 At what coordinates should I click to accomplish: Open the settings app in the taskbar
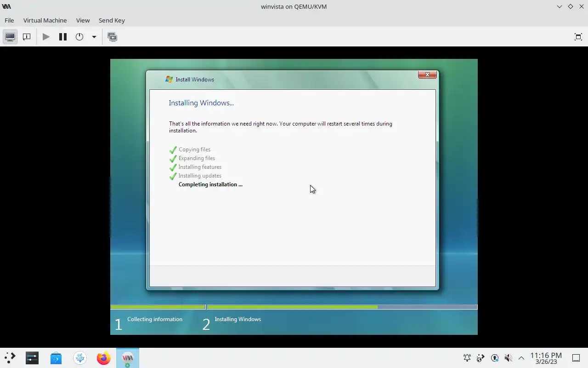pos(32,358)
